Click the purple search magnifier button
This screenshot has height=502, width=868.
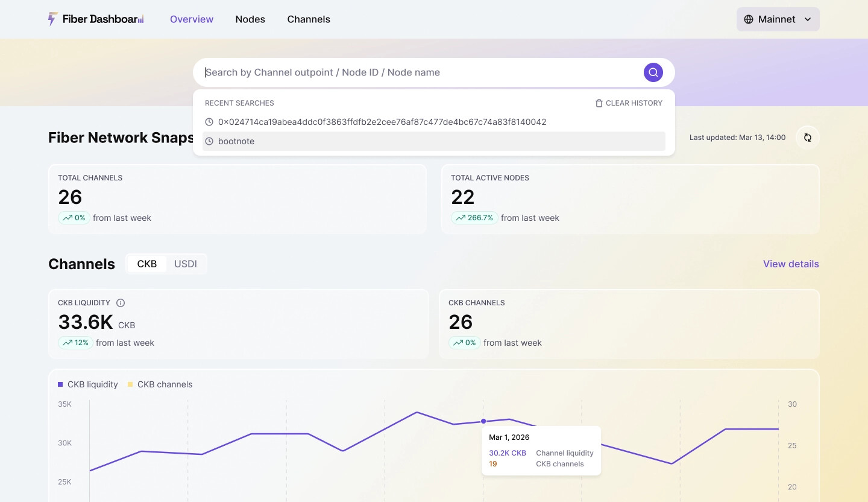coord(653,72)
